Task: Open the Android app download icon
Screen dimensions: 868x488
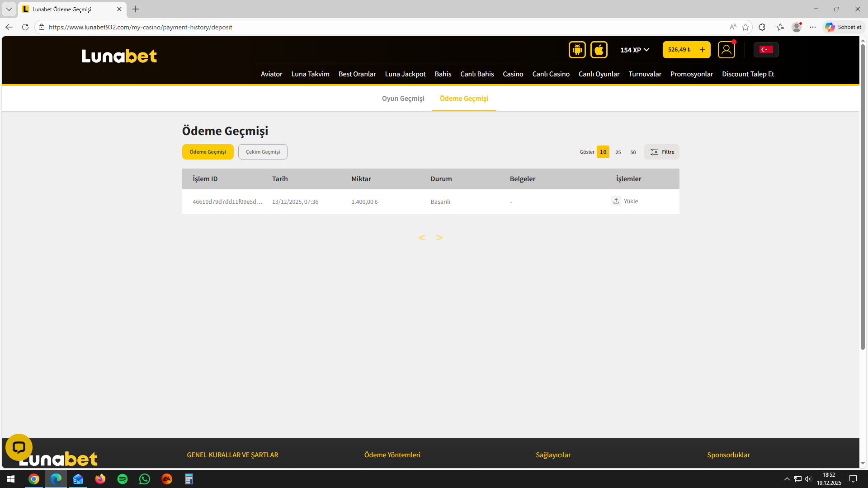Action: coord(577,50)
